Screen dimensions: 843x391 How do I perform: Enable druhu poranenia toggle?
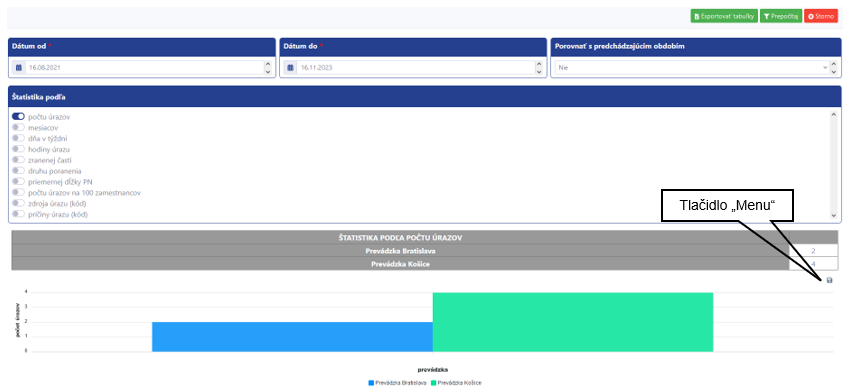click(18, 171)
